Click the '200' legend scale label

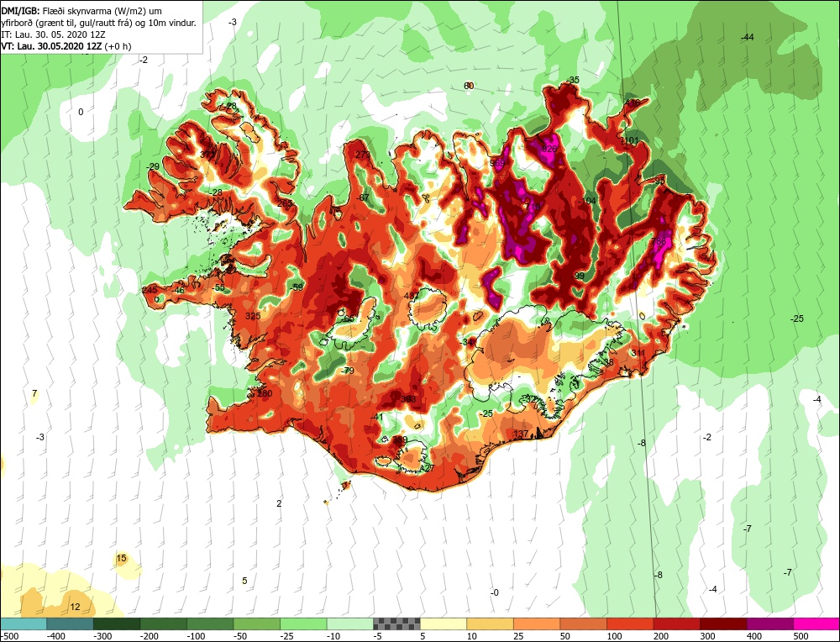click(661, 636)
